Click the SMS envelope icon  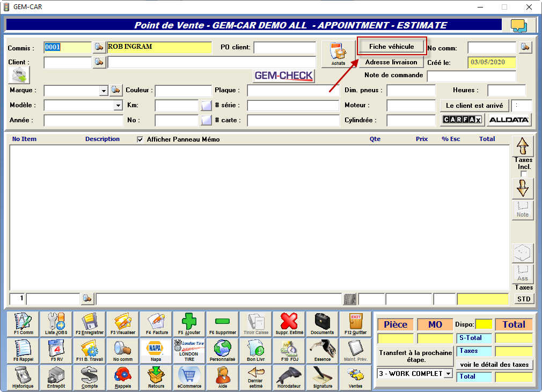click(19, 75)
